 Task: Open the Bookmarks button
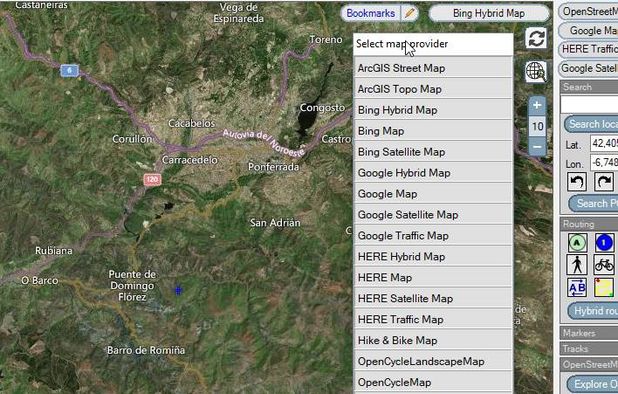370,13
